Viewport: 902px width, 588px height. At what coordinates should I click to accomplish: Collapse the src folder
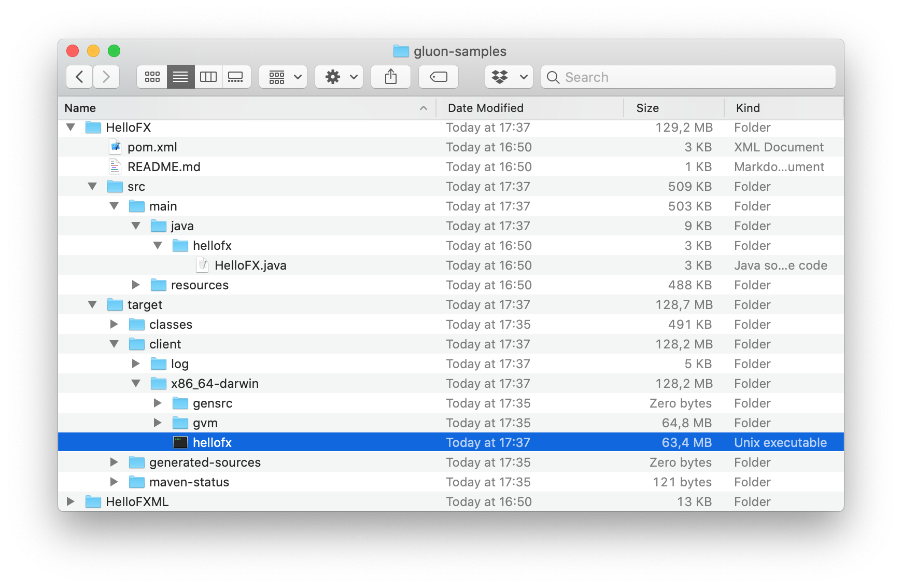click(93, 186)
